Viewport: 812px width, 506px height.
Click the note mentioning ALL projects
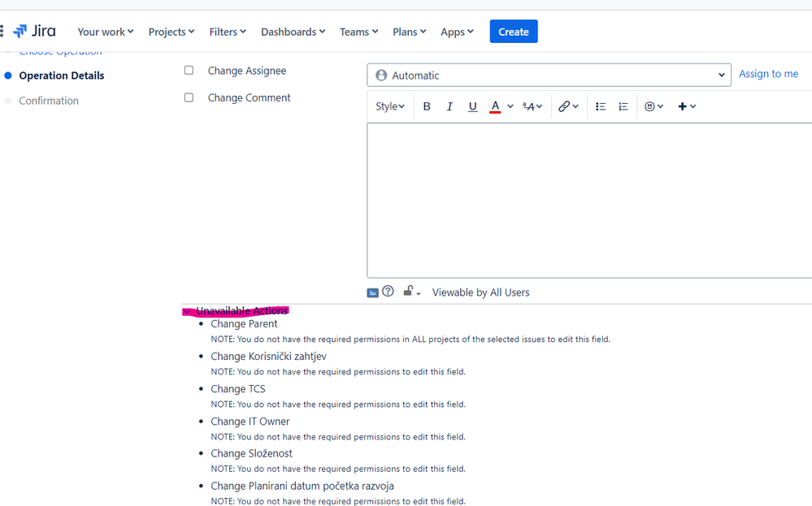click(410, 339)
